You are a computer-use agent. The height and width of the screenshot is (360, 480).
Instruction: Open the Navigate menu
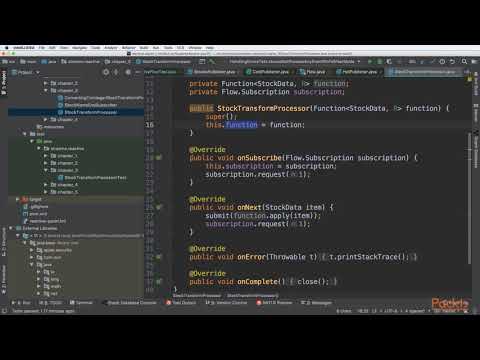click(x=80, y=48)
